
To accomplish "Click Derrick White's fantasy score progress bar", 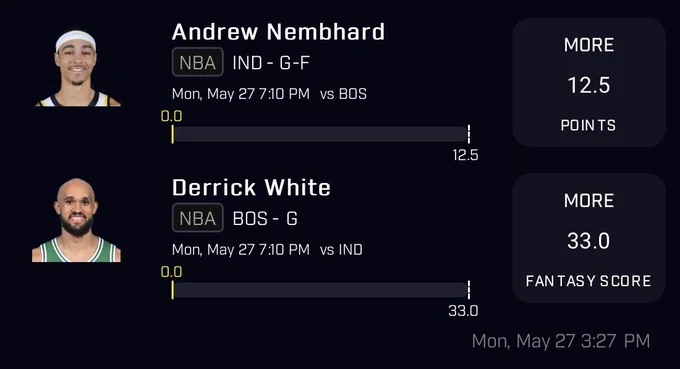I will coord(320,290).
